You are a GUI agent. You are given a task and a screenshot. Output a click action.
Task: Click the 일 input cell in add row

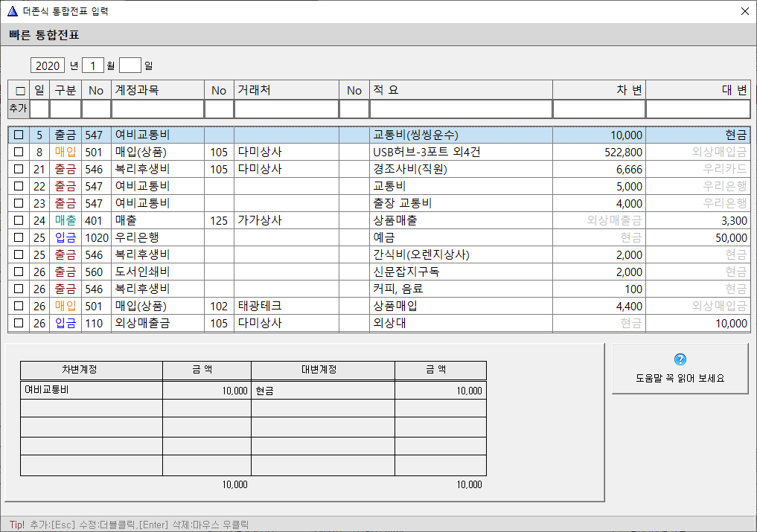pyautogui.click(x=39, y=109)
